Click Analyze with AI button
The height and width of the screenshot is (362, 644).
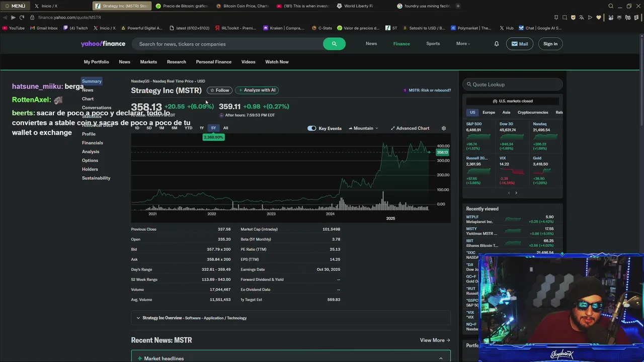point(257,90)
